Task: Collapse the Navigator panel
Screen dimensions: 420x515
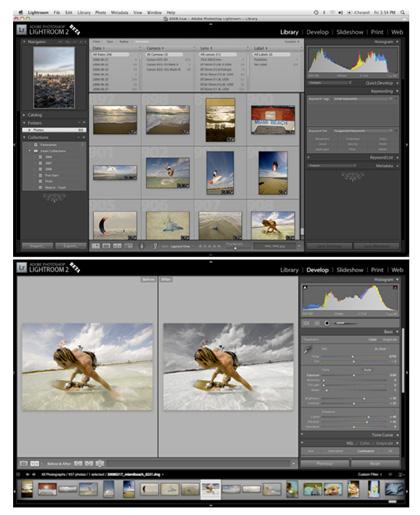Action: tap(25, 42)
